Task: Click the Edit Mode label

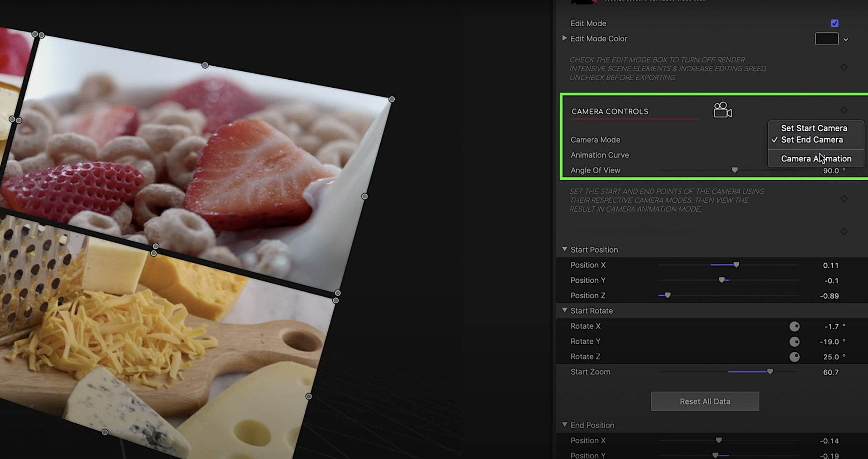Action: pos(588,23)
